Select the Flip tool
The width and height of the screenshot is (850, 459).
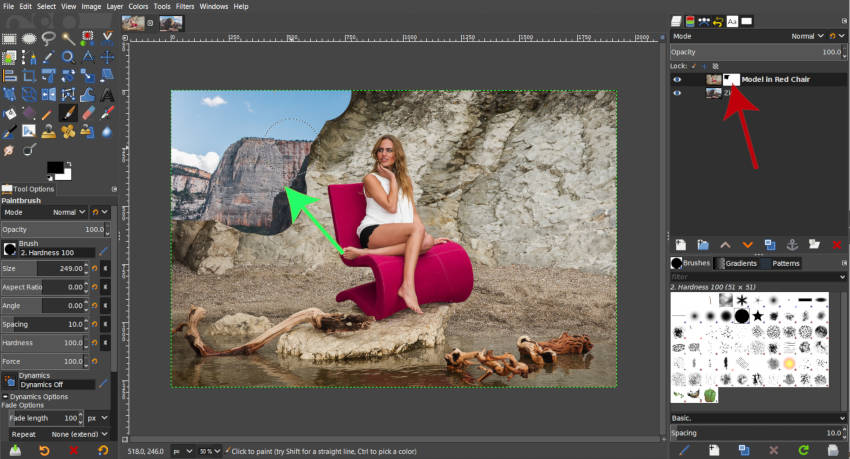48,94
